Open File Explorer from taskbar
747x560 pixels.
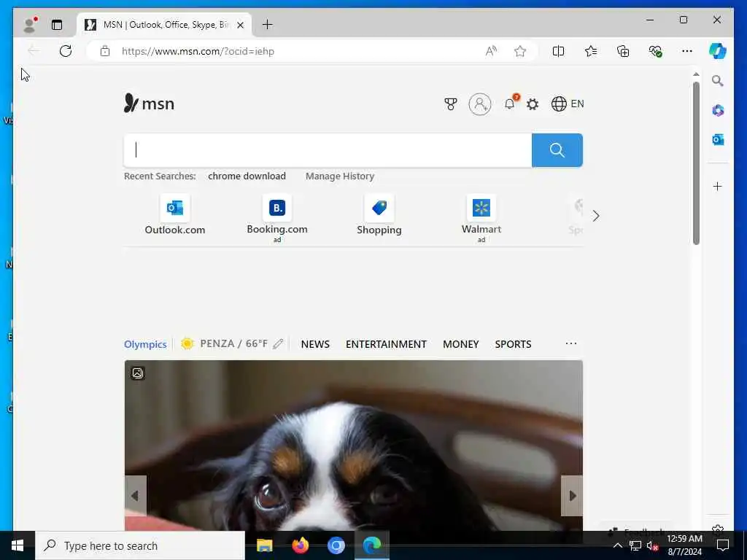point(264,545)
